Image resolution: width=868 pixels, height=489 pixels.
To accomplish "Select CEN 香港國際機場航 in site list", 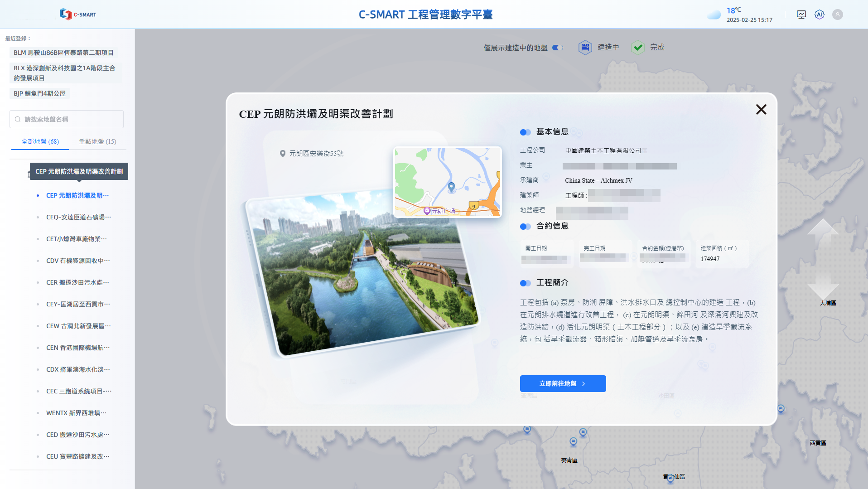I will (x=78, y=348).
